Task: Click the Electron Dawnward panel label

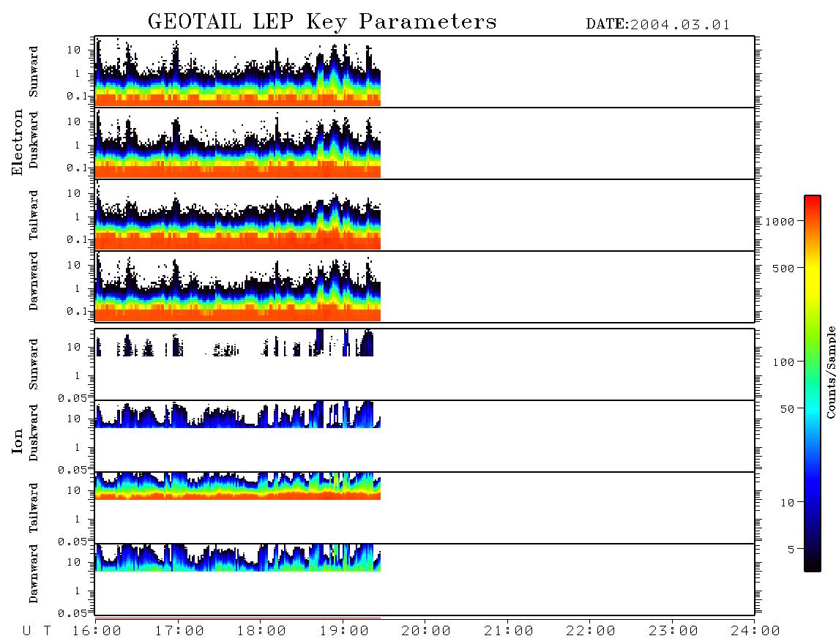Action: (34, 281)
